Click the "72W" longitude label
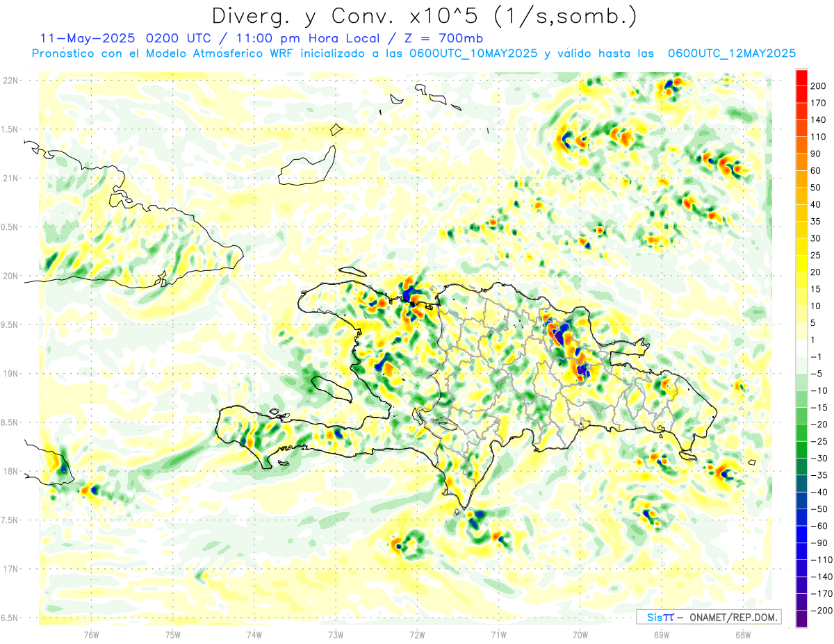Image resolution: width=834 pixels, height=644 pixels. click(417, 634)
